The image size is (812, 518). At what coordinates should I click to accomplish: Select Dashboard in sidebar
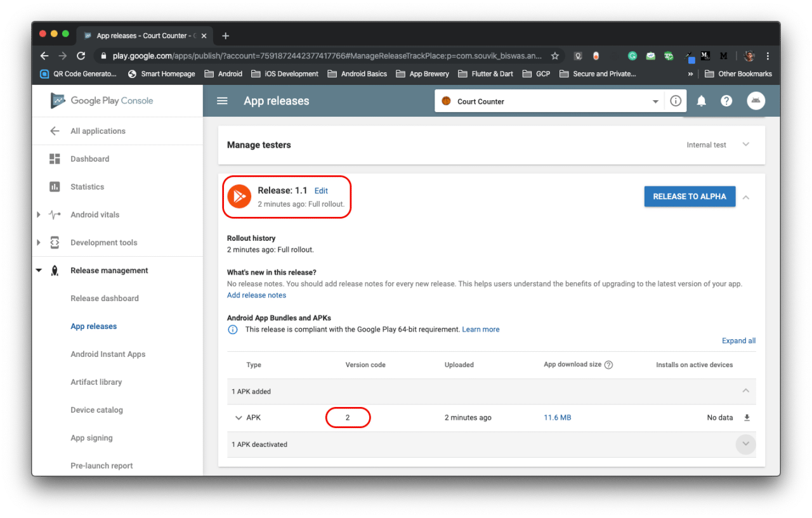[x=89, y=159]
